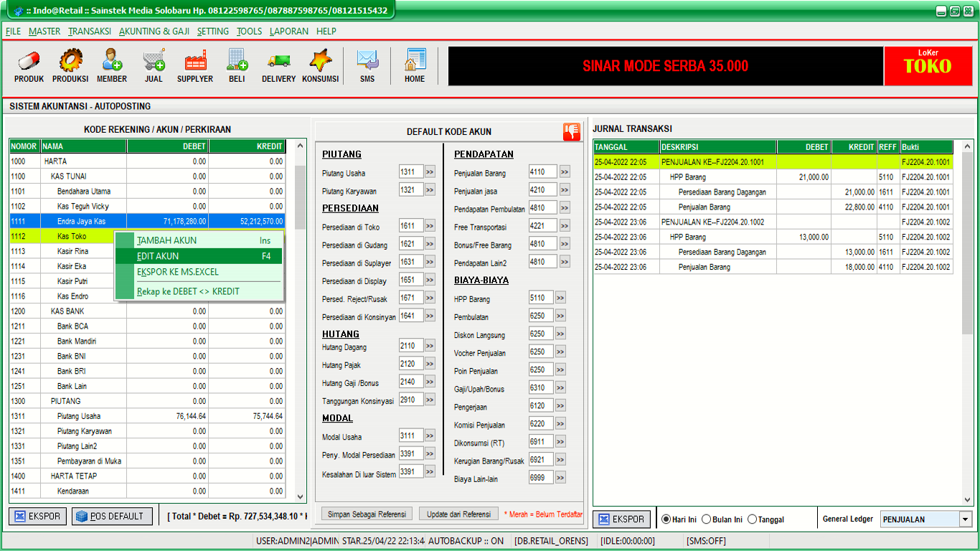The image size is (980, 551).
Task: Click the JUAL shopping cart icon
Action: pyautogui.click(x=154, y=61)
